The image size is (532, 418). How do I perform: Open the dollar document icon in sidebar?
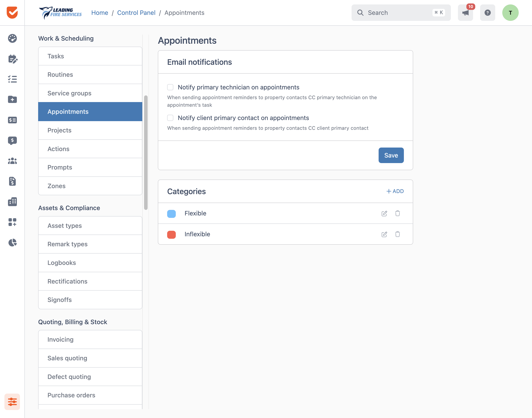(x=12, y=181)
